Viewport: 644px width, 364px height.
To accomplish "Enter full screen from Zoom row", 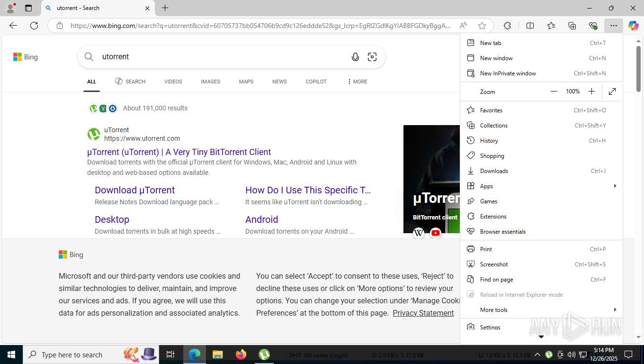I will (612, 91).
